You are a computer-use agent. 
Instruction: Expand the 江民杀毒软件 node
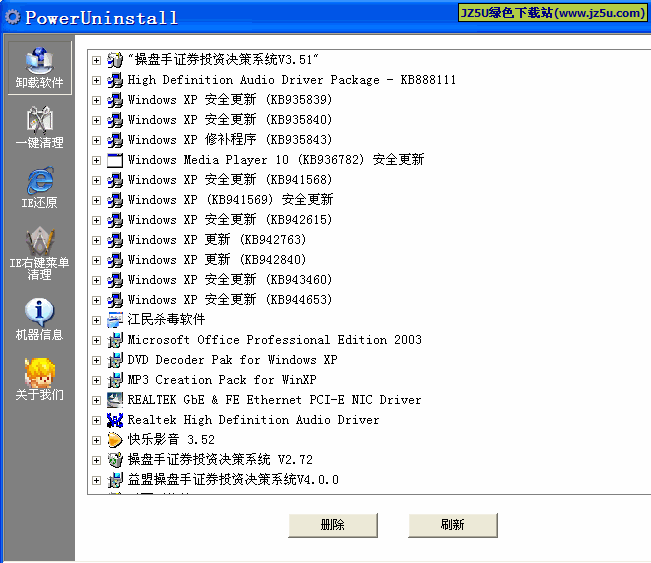[x=96, y=320]
